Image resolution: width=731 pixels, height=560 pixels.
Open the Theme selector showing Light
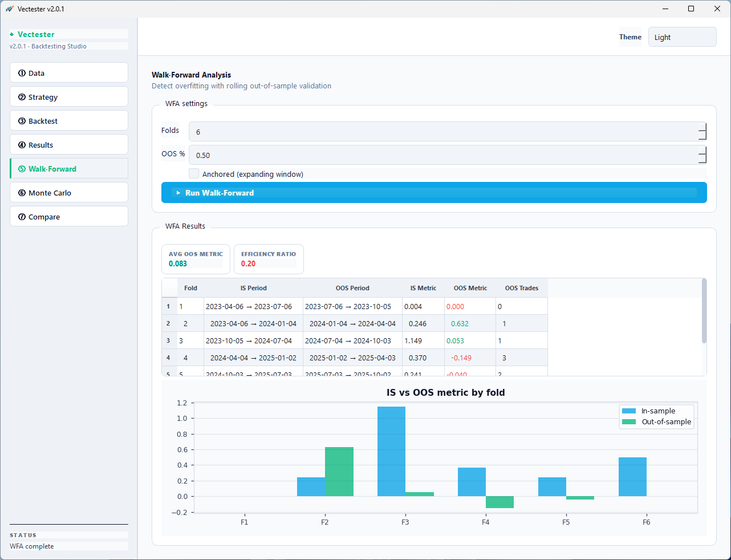point(682,36)
